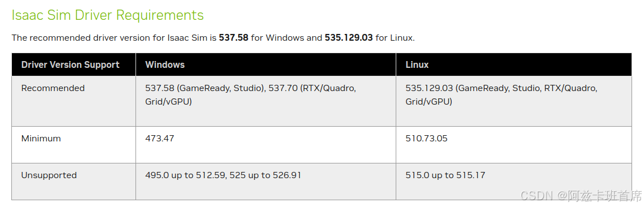Image resolution: width=644 pixels, height=207 pixels.
Task: Click the Isaac Sim Driver Requirements heading
Action: [108, 15]
